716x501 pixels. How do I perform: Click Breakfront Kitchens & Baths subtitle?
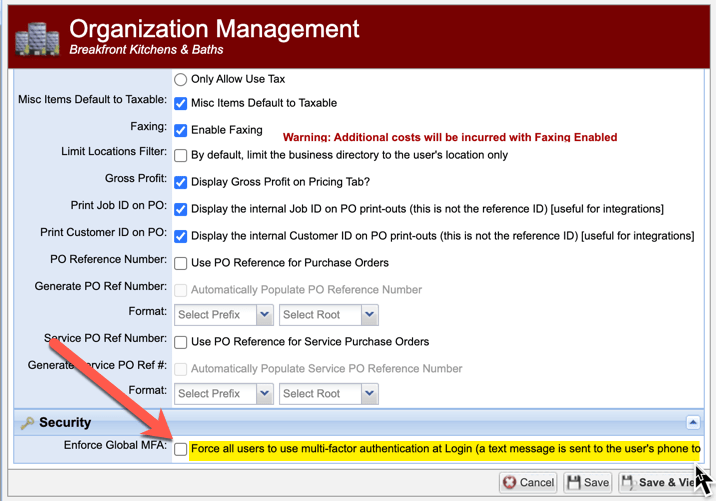point(146,50)
